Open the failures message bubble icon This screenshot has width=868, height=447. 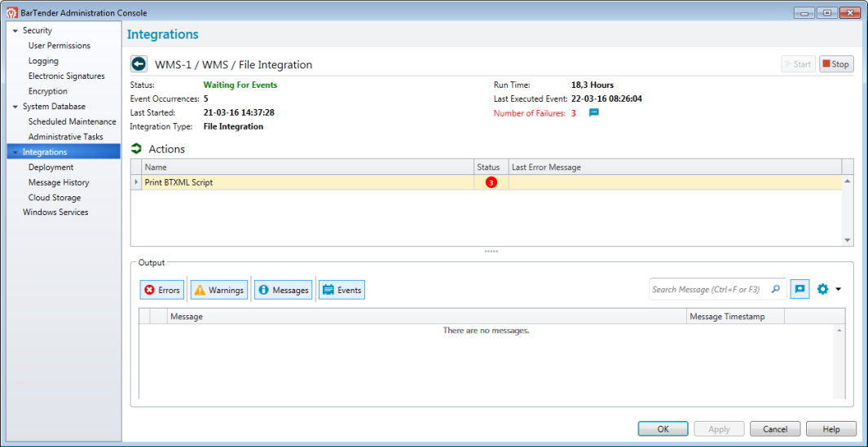pos(594,113)
